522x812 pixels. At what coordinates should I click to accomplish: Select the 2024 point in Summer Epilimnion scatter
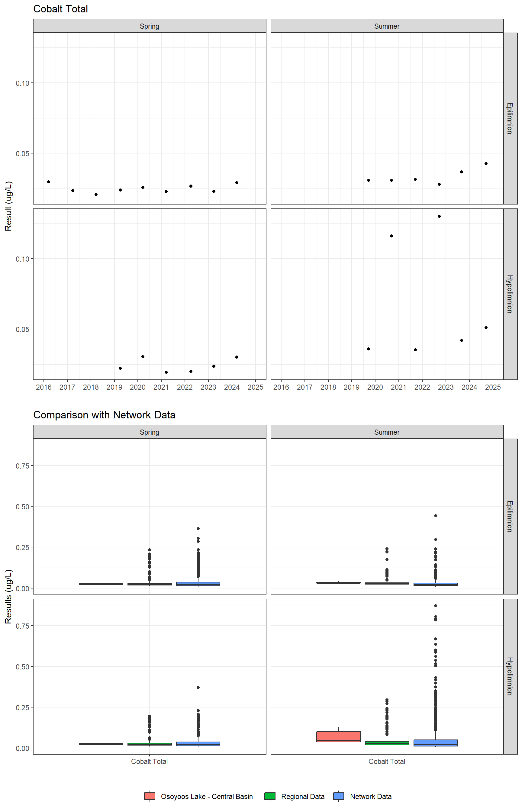(486, 164)
